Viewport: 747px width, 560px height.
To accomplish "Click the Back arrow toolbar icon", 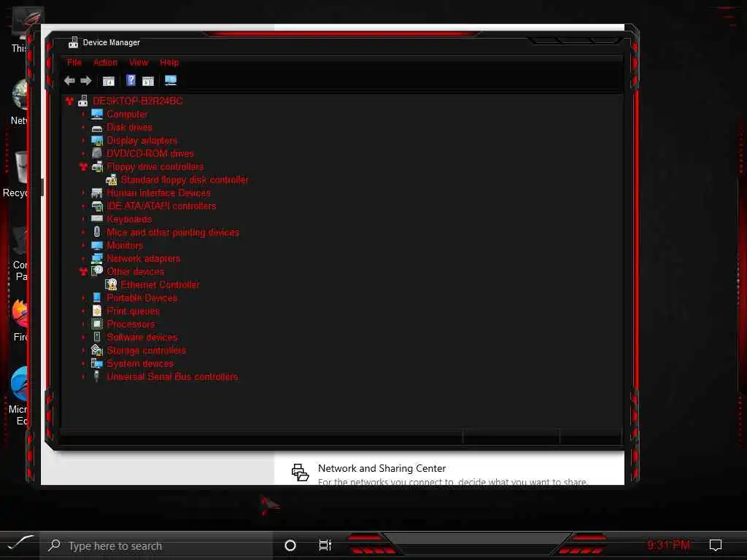I will [69, 80].
